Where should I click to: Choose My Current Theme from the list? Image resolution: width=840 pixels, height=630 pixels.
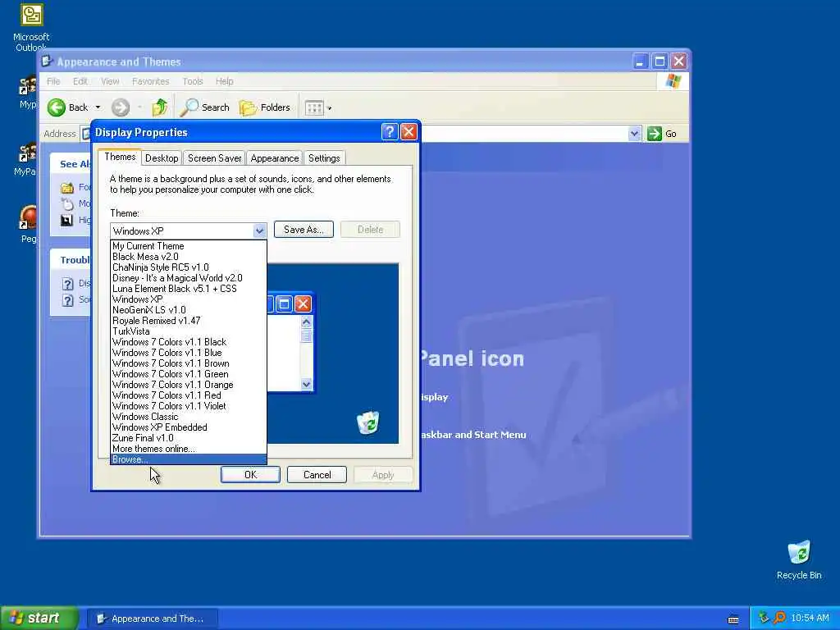[188, 246]
